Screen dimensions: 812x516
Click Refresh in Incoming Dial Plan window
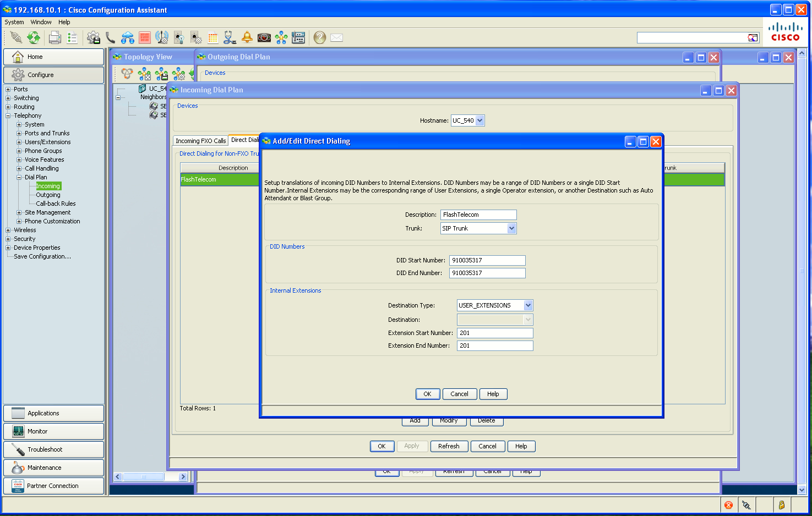tap(449, 446)
